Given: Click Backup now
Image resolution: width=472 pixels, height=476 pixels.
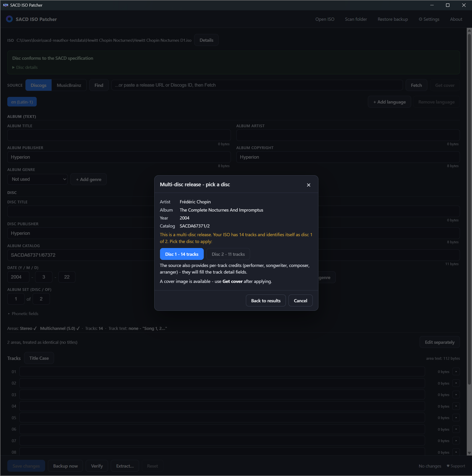Looking at the screenshot, I should [65, 466].
